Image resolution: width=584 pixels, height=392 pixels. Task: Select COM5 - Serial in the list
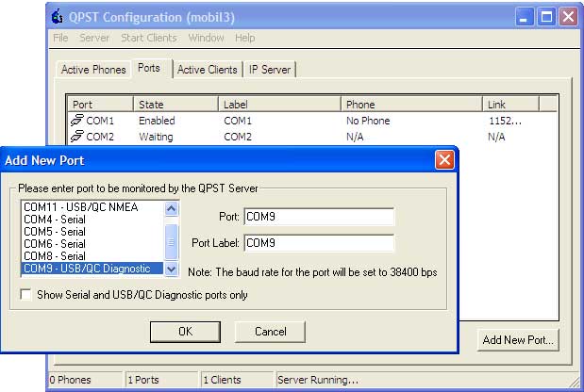pyautogui.click(x=92, y=231)
